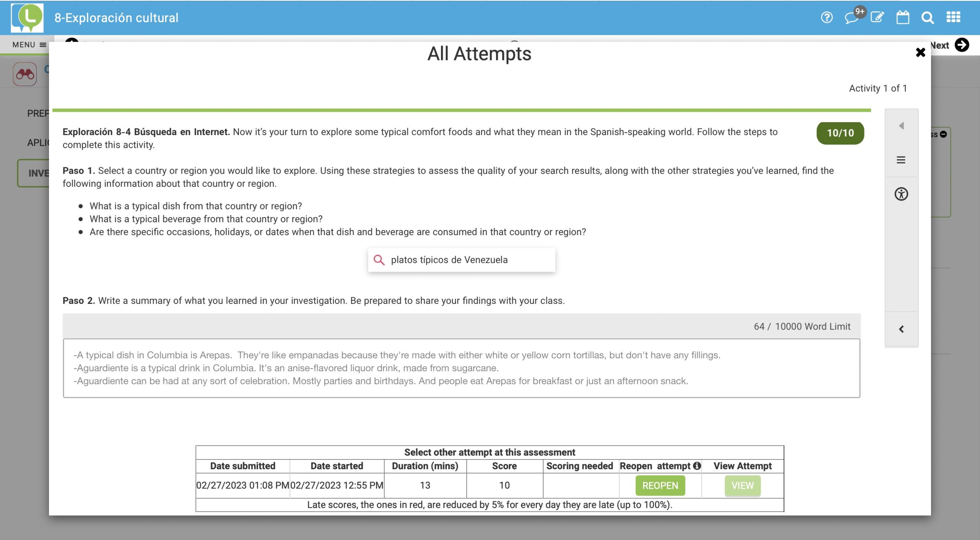
Task: Click the info icon beside Reopen attempt
Action: point(697,466)
